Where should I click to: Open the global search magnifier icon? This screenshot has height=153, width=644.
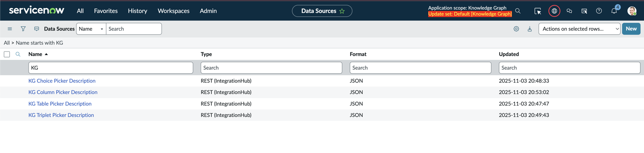point(518,11)
